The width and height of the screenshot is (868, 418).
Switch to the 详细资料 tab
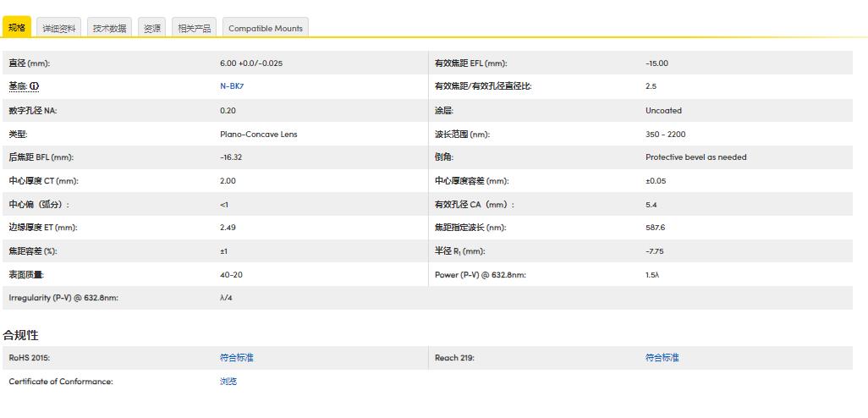(x=59, y=28)
